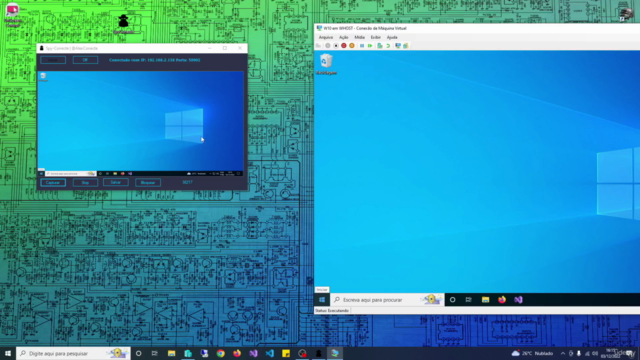640x360 pixels.
Task: Click the VM search box 'Escreva aqui para procurar'
Action: [387, 300]
